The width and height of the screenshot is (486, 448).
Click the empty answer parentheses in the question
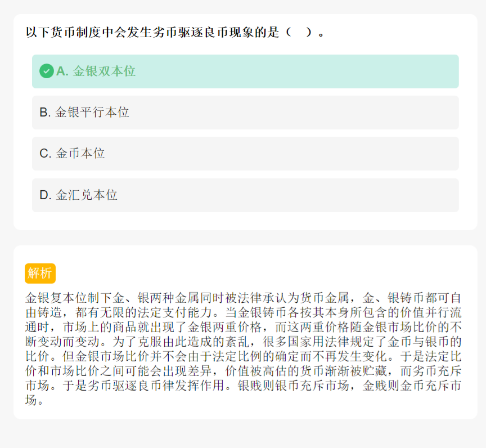pyautogui.click(x=299, y=32)
